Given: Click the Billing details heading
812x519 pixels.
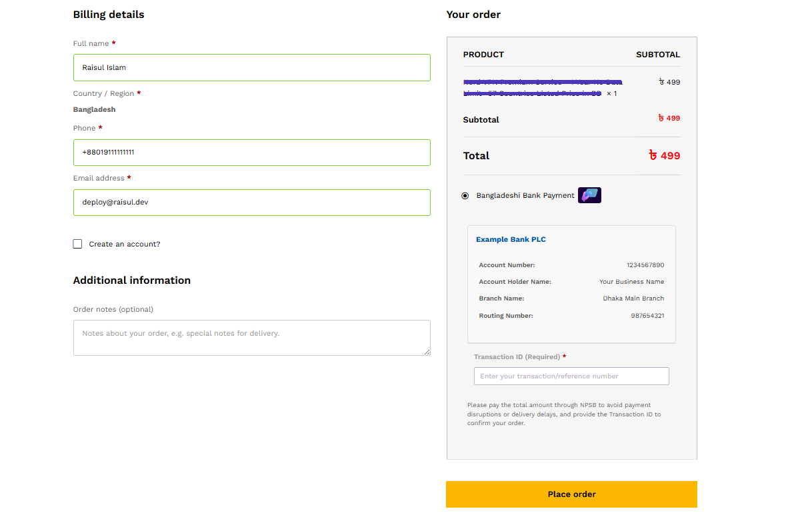Looking at the screenshot, I should click(x=109, y=14).
